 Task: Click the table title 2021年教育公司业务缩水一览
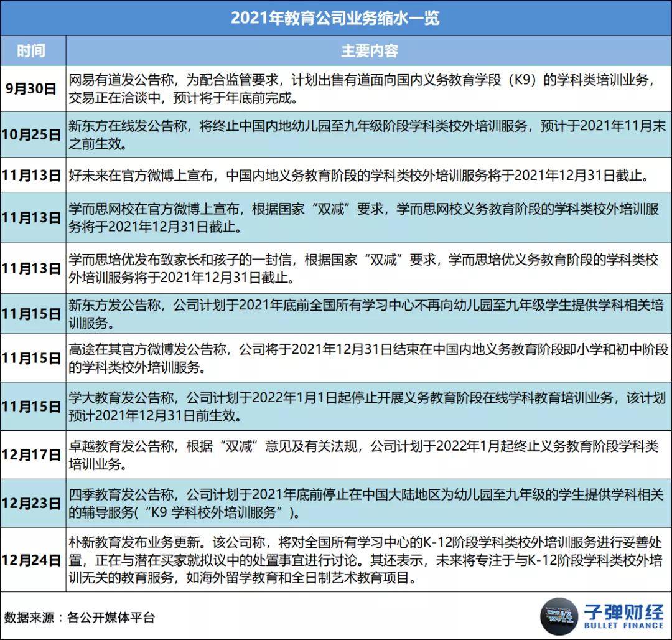click(336, 19)
